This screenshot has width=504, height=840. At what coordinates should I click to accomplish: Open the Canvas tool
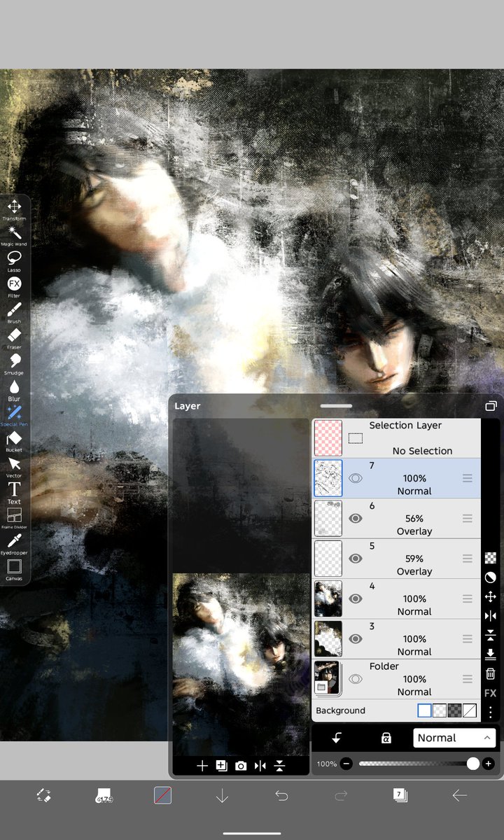tap(14, 569)
